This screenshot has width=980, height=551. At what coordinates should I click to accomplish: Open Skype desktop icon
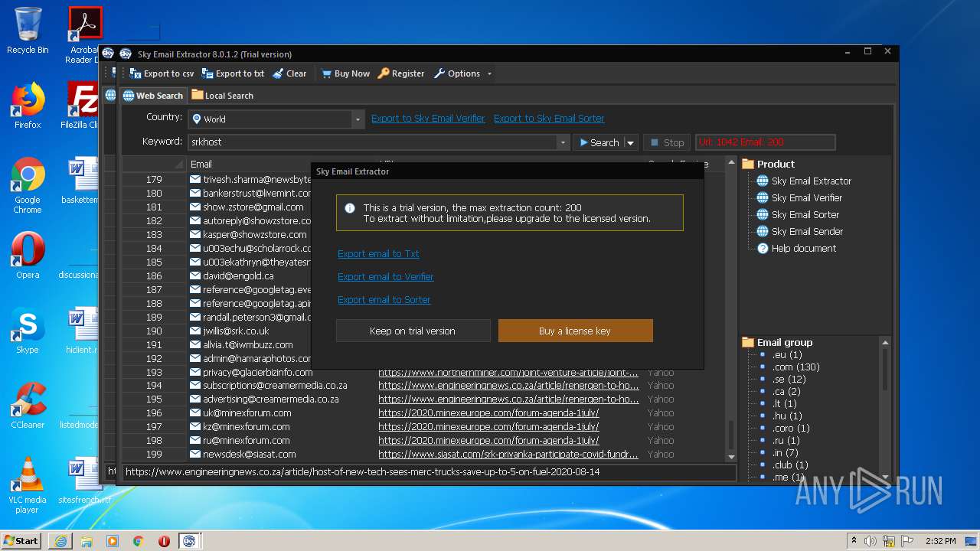coord(28,331)
